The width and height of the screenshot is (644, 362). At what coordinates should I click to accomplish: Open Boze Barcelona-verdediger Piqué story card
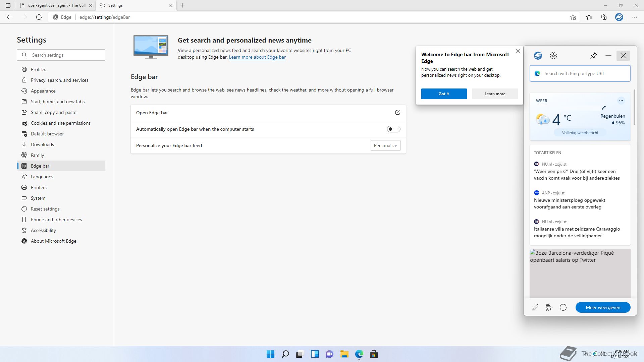click(580, 274)
